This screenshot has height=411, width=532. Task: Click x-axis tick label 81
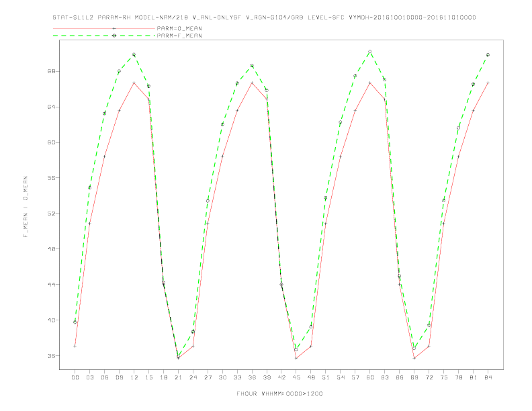(x=474, y=377)
